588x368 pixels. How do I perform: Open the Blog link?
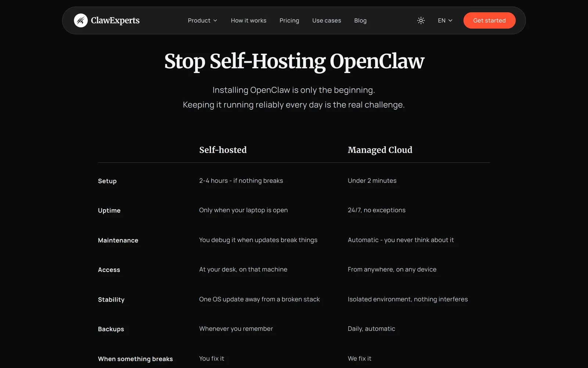pos(360,21)
